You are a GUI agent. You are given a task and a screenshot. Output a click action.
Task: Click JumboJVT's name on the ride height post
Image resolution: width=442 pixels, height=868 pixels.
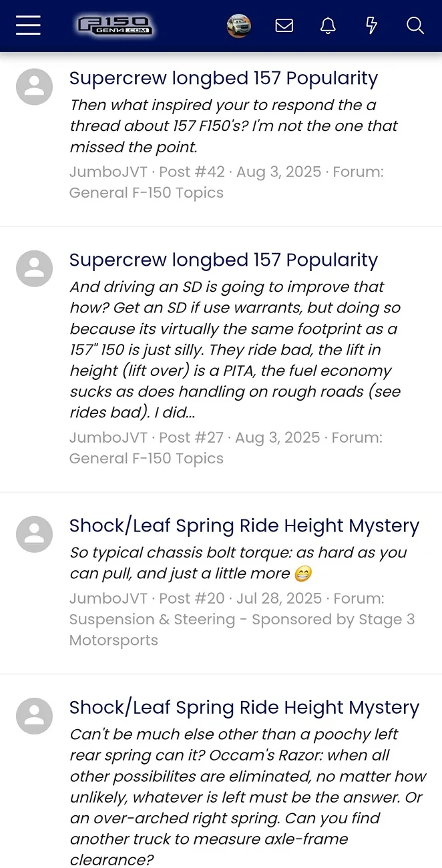[108, 598]
